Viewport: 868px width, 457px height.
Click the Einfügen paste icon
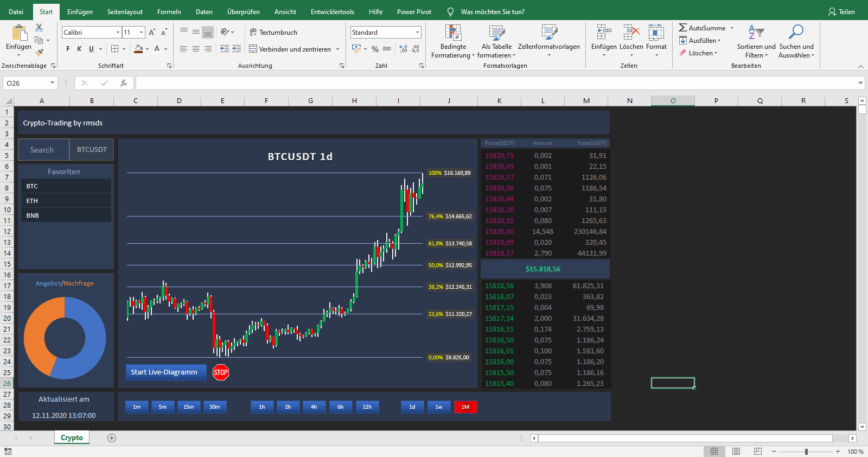(x=19, y=34)
